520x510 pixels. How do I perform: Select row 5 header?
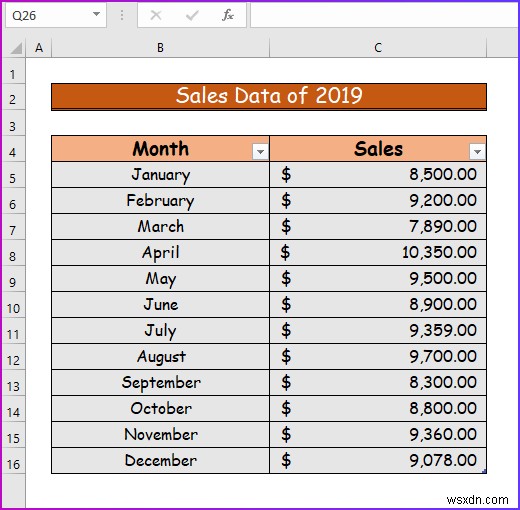pyautogui.click(x=13, y=175)
